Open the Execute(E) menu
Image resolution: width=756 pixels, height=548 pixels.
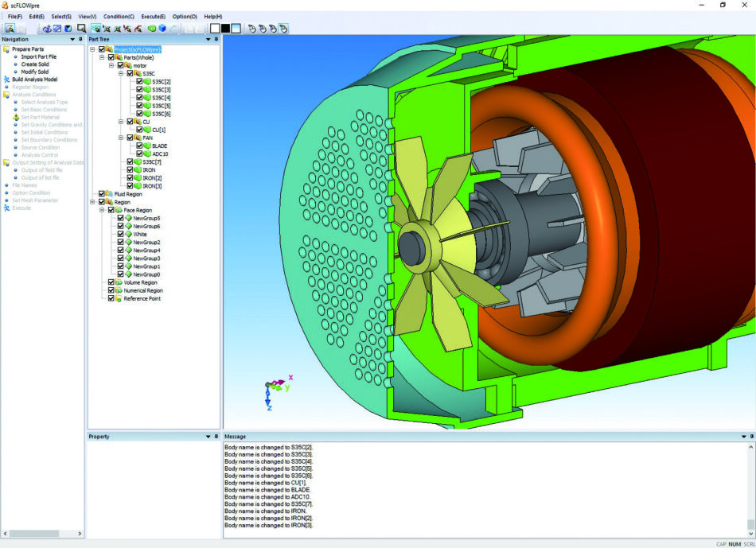coord(154,17)
